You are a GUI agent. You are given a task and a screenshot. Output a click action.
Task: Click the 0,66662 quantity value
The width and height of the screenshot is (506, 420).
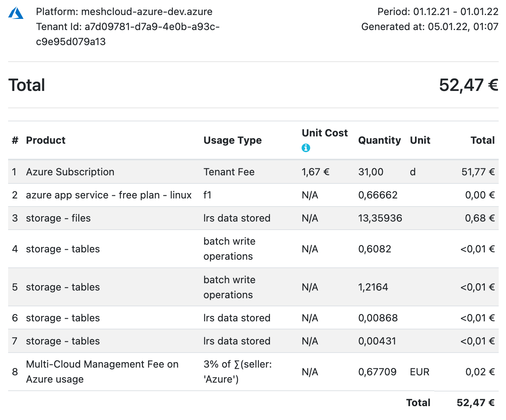[x=378, y=195]
